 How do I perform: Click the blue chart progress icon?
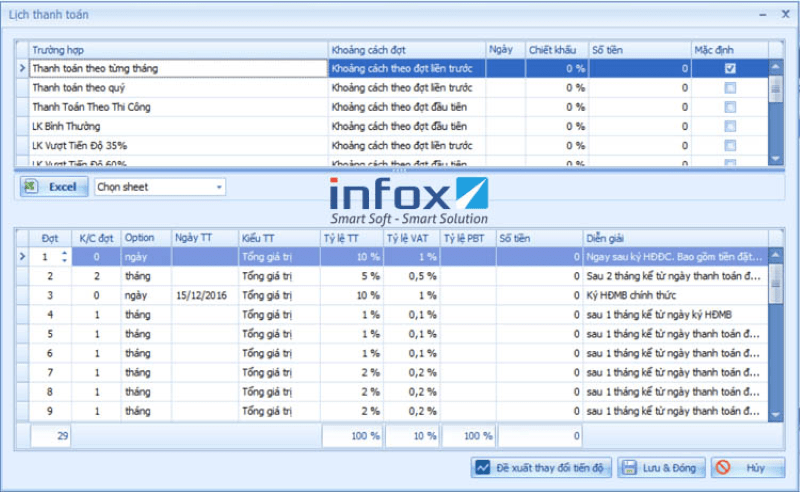pyautogui.click(x=483, y=468)
